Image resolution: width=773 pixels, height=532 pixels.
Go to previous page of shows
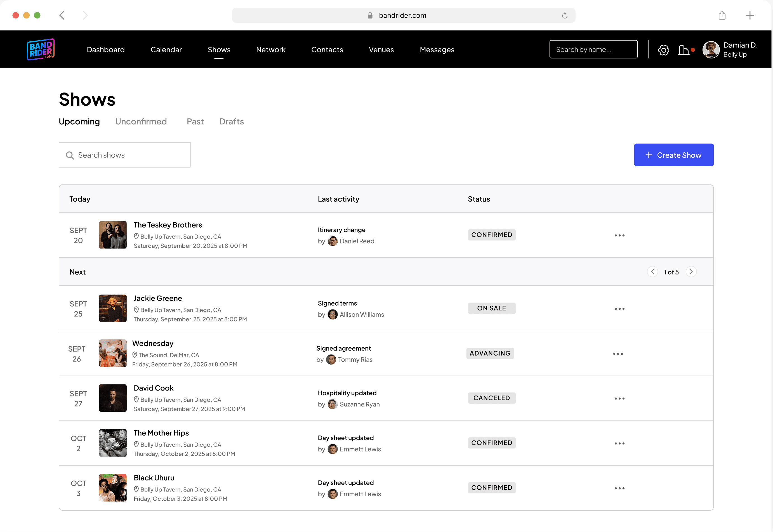tap(652, 272)
